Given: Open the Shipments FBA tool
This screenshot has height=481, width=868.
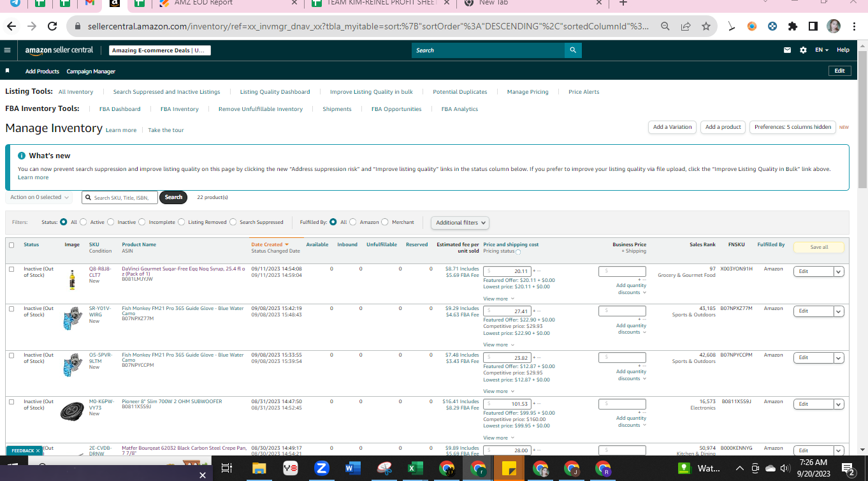Looking at the screenshot, I should (337, 109).
